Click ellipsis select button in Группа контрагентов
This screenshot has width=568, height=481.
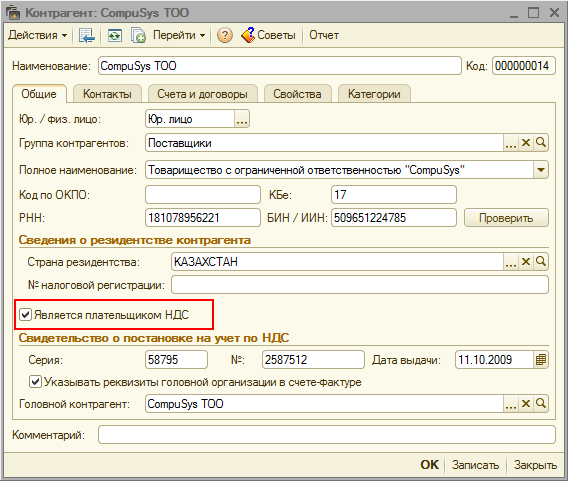click(x=511, y=143)
